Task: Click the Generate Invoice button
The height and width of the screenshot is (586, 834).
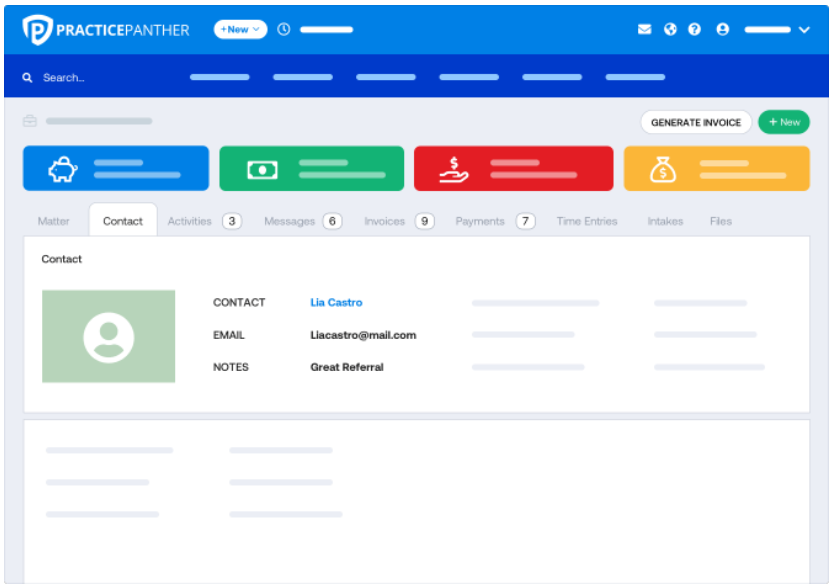Action: pos(696,122)
